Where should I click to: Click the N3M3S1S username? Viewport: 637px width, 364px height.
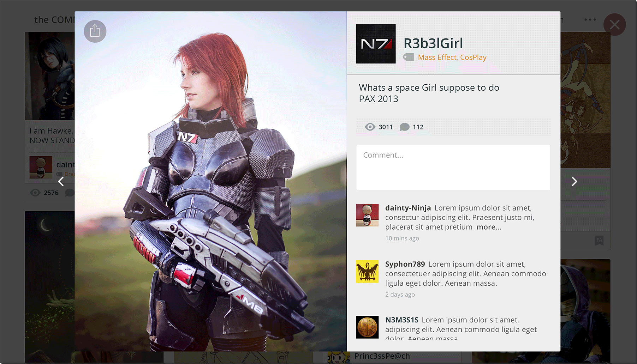pos(402,320)
